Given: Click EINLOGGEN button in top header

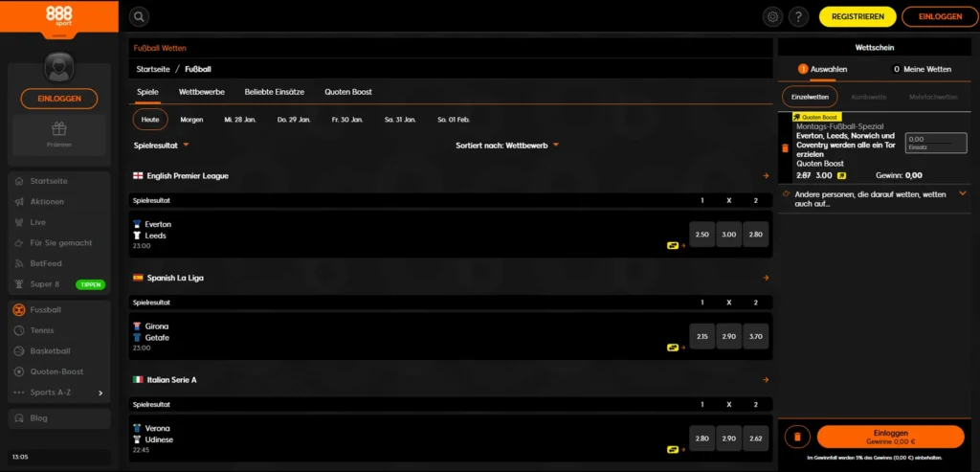Looking at the screenshot, I should 940,17.
